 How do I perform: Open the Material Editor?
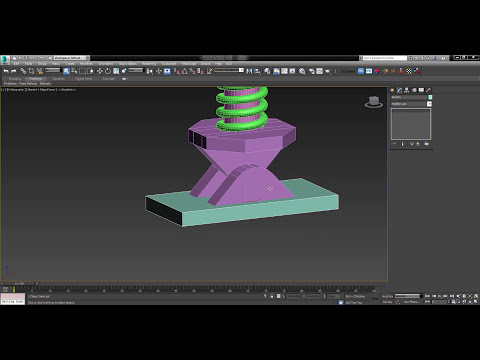pyautogui.click(x=302, y=71)
